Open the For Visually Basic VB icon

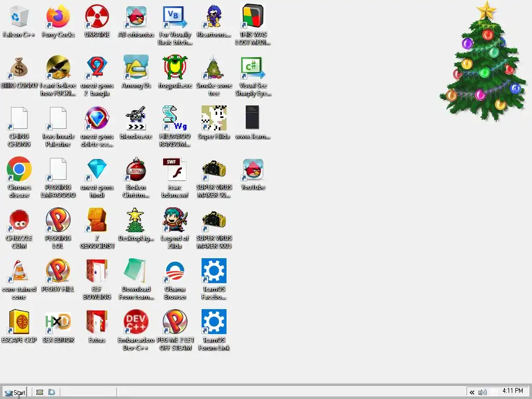click(175, 17)
